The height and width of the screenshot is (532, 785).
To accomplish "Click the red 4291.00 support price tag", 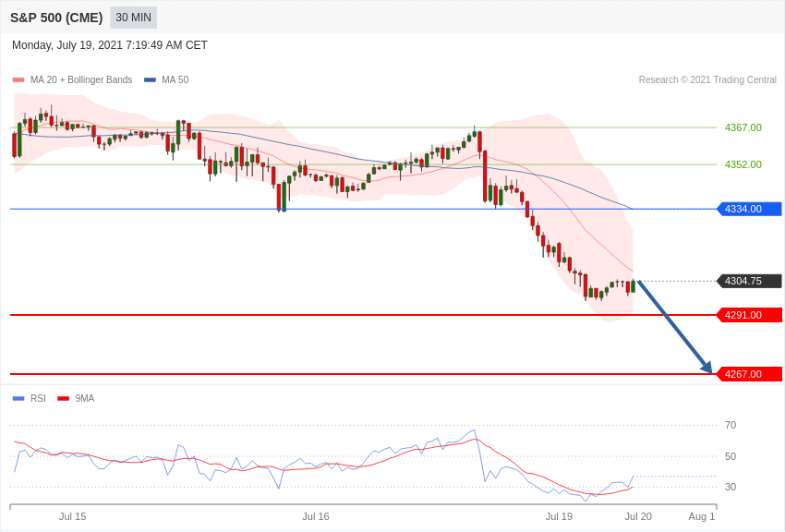I will pyautogui.click(x=750, y=315).
